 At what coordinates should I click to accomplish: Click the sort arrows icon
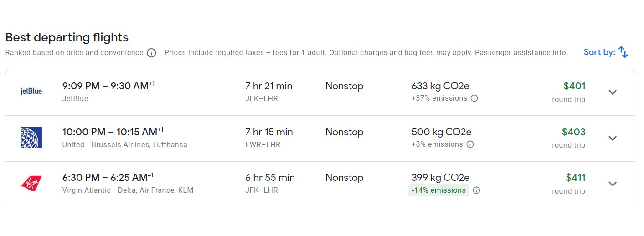pos(623,52)
